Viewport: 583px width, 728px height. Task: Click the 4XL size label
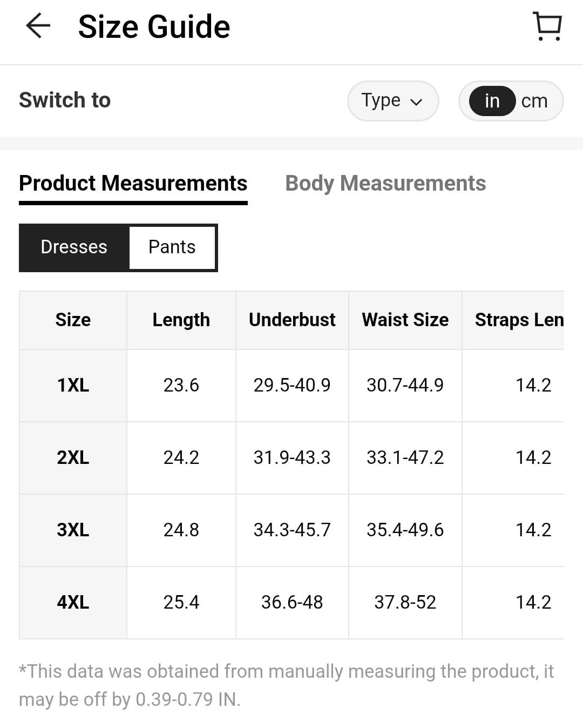tap(73, 603)
